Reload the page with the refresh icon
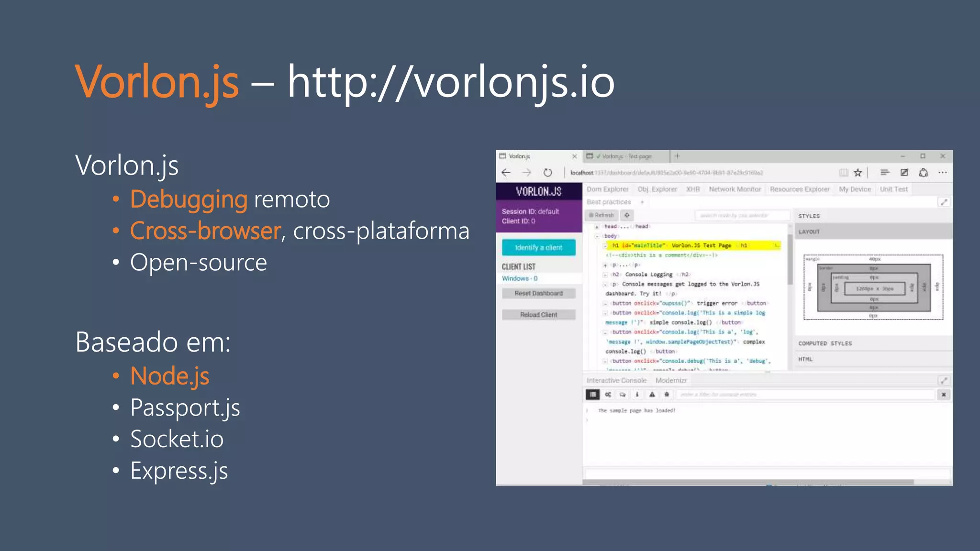The image size is (980, 551). pos(548,173)
